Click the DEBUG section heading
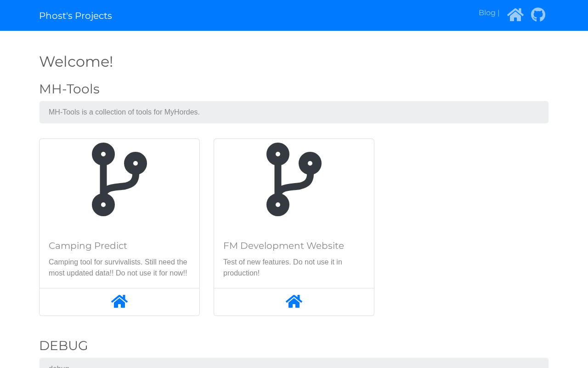The height and width of the screenshot is (368, 588). coord(63,345)
